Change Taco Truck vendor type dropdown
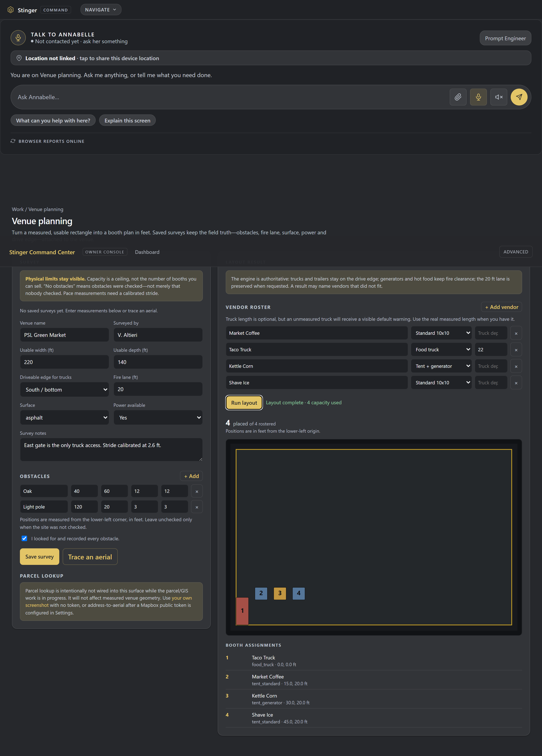The height and width of the screenshot is (756, 542). [x=441, y=349]
